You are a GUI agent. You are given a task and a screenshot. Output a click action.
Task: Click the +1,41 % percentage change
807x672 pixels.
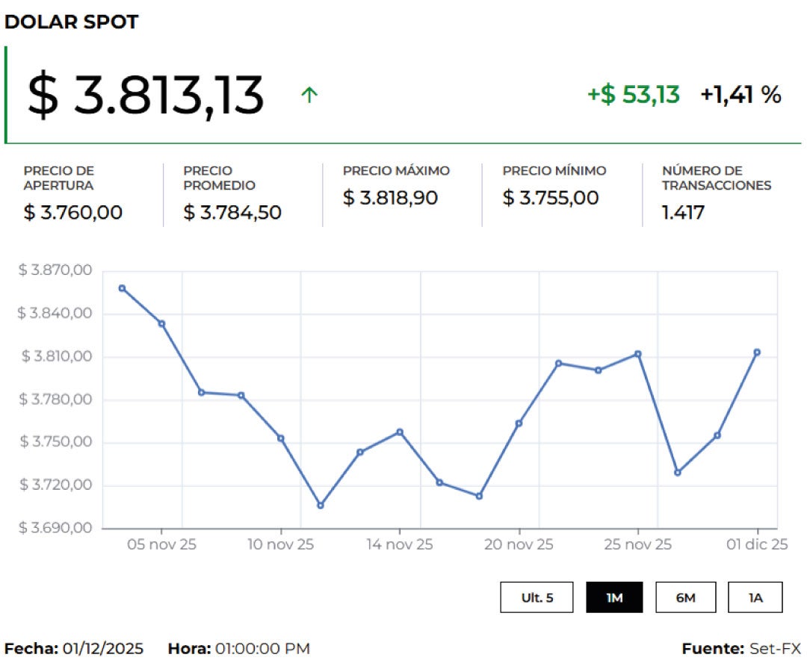pos(740,95)
